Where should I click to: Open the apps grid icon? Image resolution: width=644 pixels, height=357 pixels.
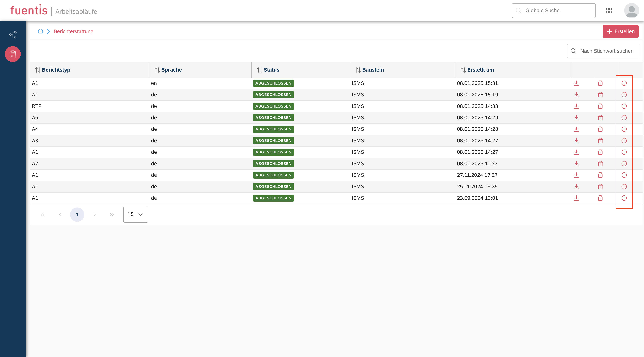coord(609,11)
